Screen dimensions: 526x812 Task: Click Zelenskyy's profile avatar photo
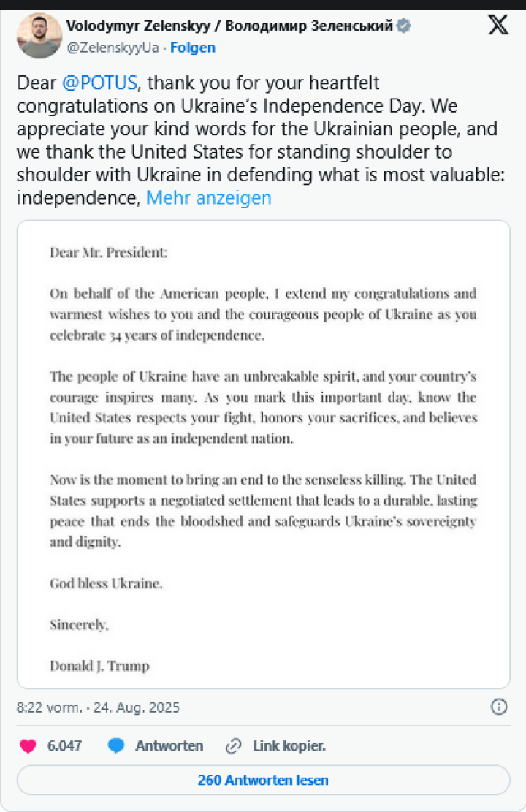(x=39, y=35)
